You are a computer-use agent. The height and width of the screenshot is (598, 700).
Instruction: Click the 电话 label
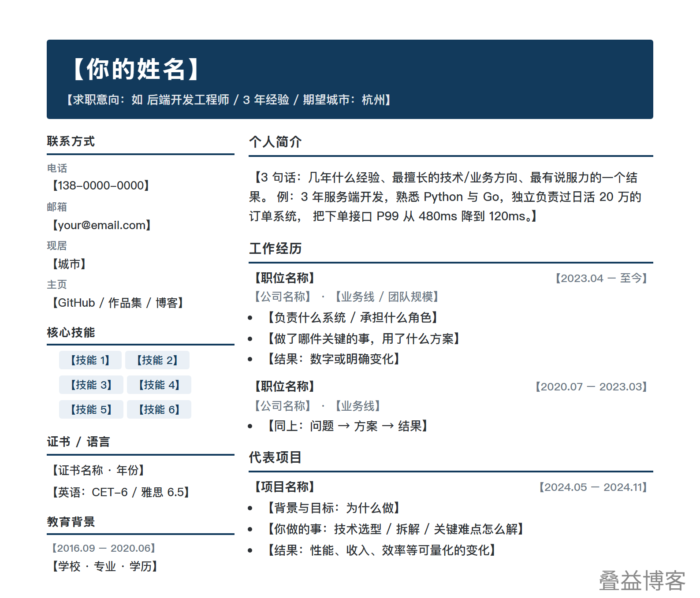click(x=57, y=168)
